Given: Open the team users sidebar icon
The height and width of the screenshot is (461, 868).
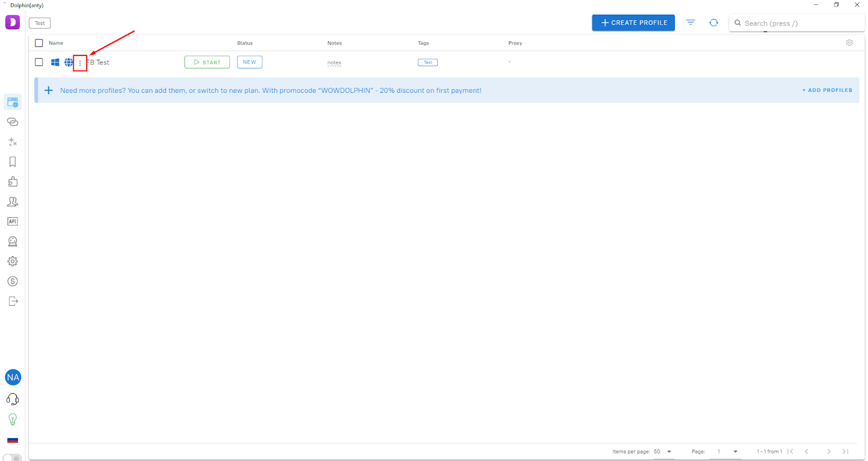Looking at the screenshot, I should (x=13, y=201).
